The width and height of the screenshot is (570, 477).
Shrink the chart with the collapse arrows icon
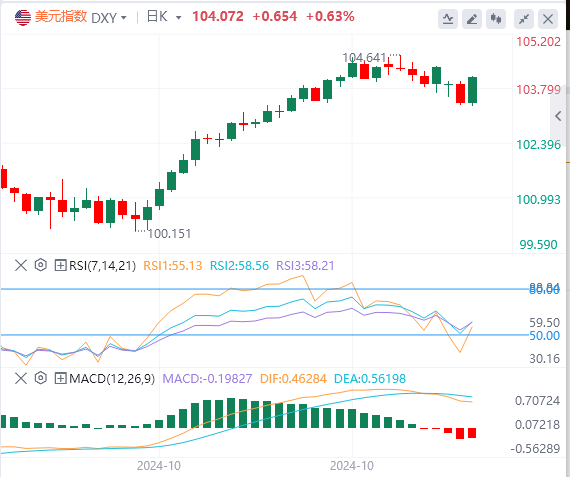[524, 19]
